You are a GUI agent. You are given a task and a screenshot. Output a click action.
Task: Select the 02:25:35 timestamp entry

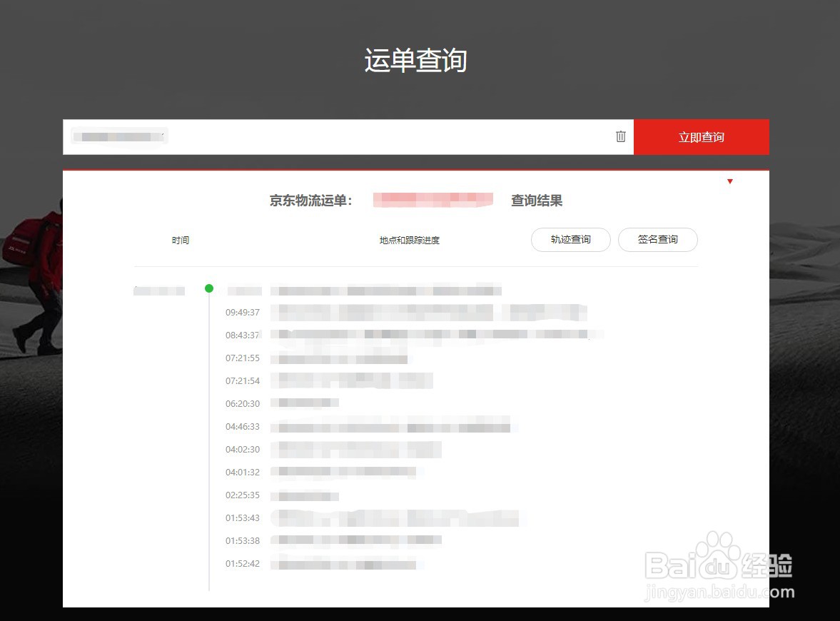[x=242, y=495]
